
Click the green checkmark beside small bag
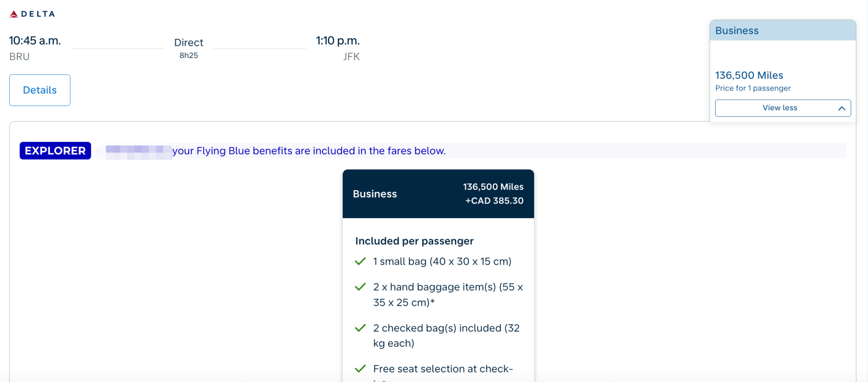tap(360, 261)
